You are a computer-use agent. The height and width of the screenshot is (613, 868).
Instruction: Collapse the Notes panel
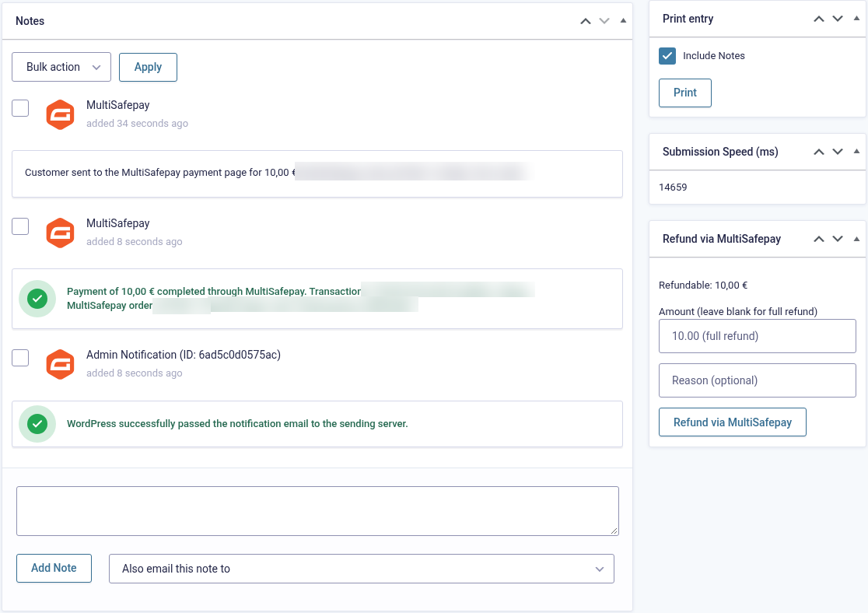point(623,21)
